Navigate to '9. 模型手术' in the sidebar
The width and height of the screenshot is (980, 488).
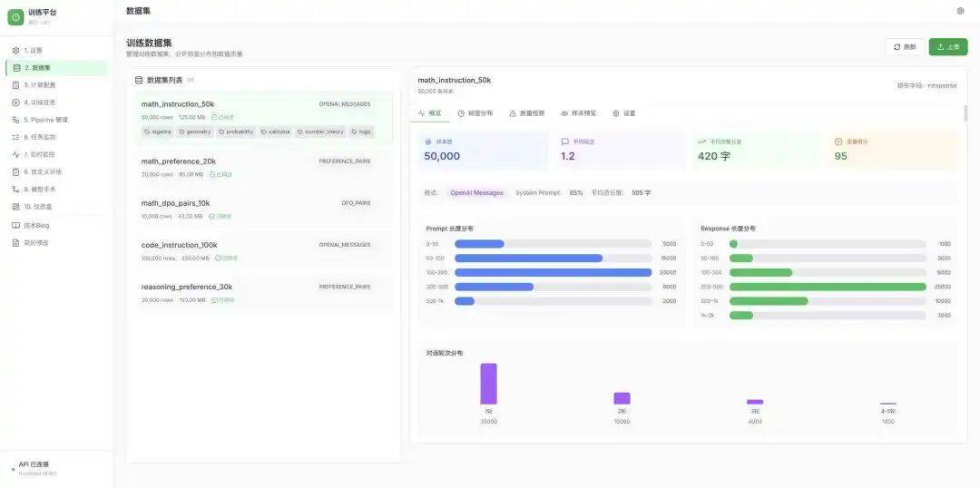coord(39,190)
